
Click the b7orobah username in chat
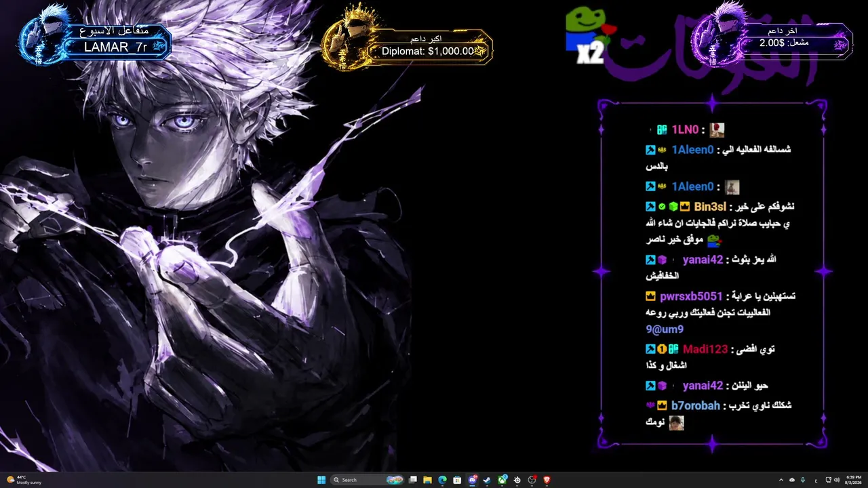click(696, 406)
